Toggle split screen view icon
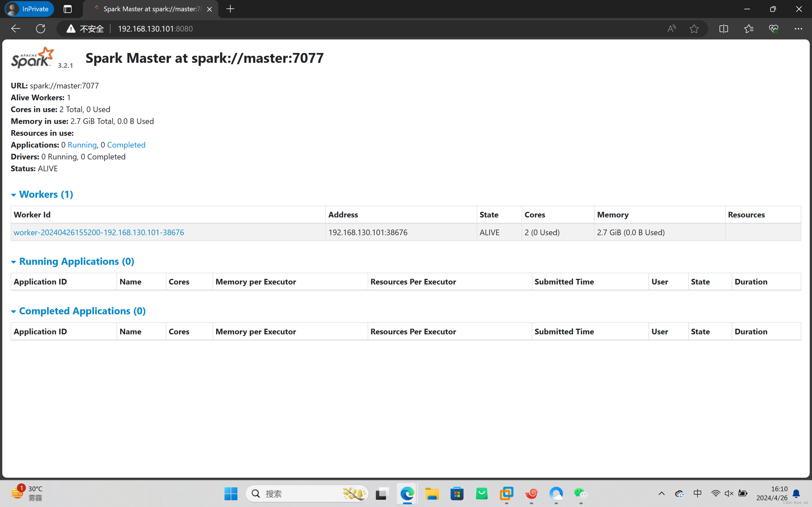Image resolution: width=812 pixels, height=507 pixels. click(x=723, y=28)
